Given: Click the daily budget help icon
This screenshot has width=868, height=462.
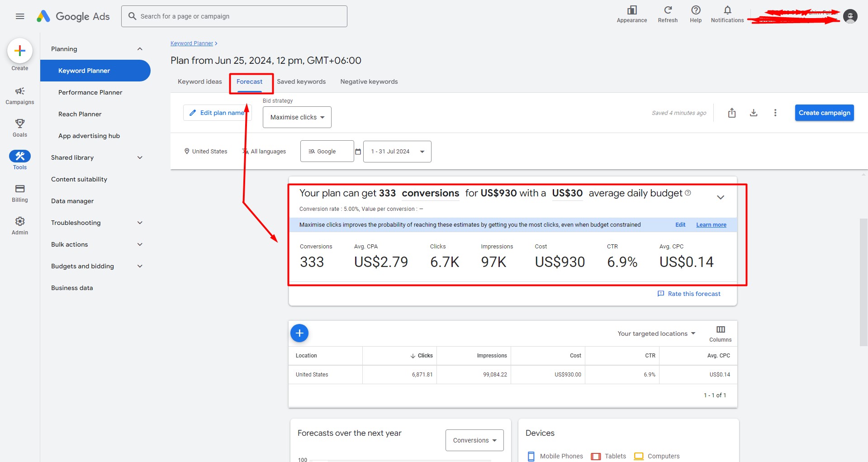Looking at the screenshot, I should click(688, 193).
